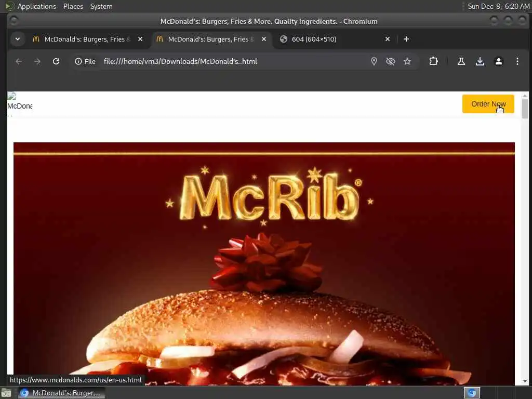
Task: Open the profile avatar icon
Action: [x=498, y=61]
